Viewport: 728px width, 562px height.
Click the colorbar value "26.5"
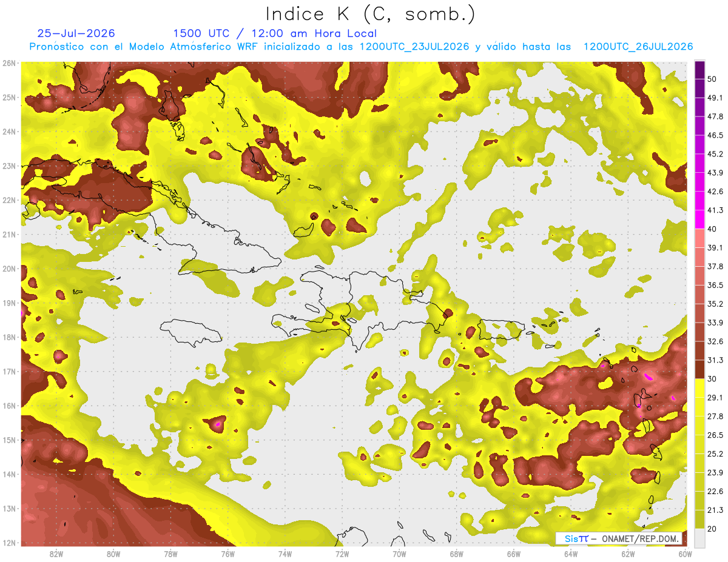[715, 435]
